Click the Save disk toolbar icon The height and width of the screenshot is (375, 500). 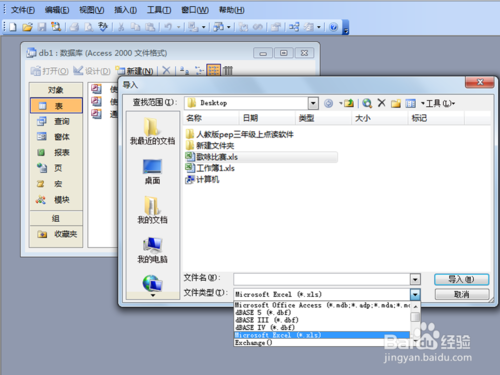[42, 27]
